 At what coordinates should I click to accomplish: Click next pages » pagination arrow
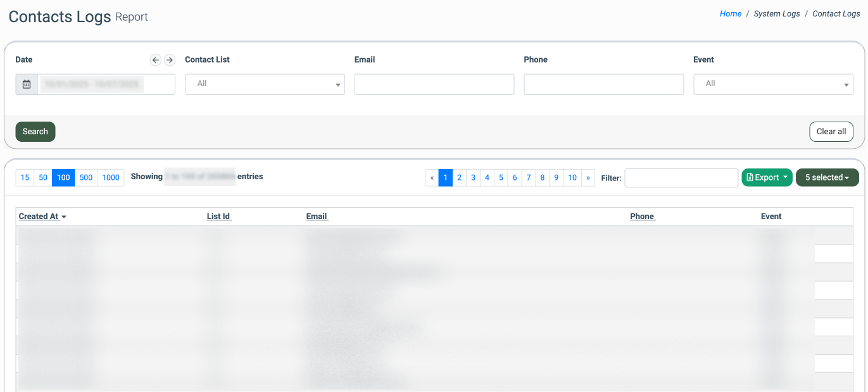588,178
